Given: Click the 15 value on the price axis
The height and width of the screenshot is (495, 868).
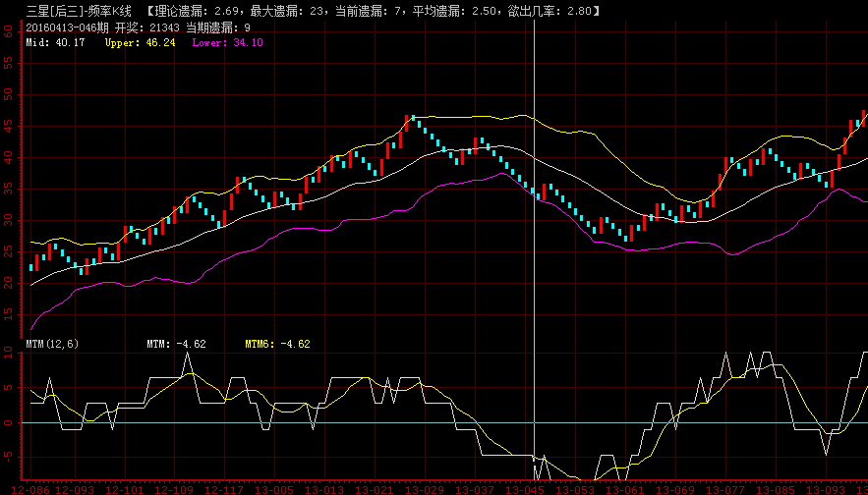Looking at the screenshot, I should [x=9, y=313].
